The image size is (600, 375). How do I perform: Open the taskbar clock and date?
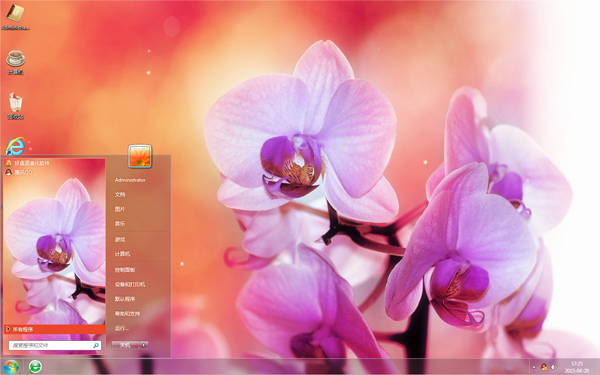577,367
